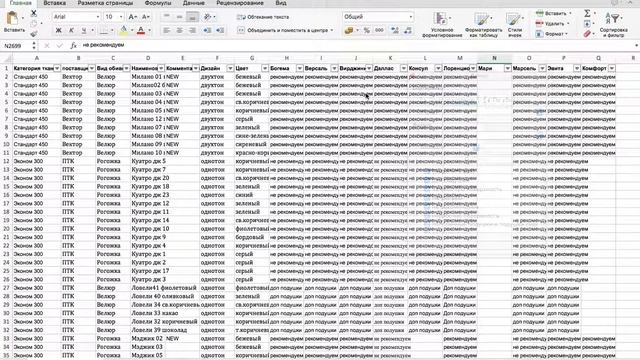Click the decrease indent icon
Viewport: 640px width, 360px height.
click(x=207, y=31)
